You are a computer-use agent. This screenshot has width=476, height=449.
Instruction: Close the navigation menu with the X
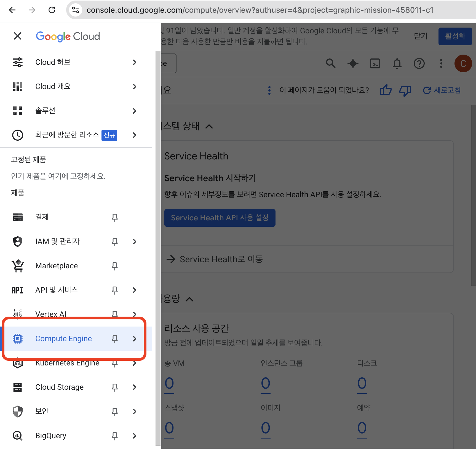[x=18, y=36]
